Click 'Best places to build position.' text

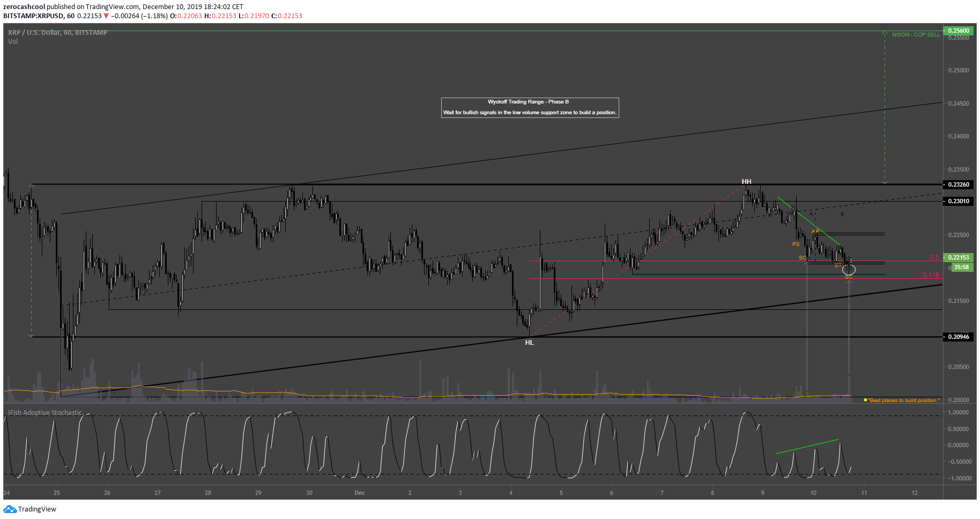click(904, 401)
